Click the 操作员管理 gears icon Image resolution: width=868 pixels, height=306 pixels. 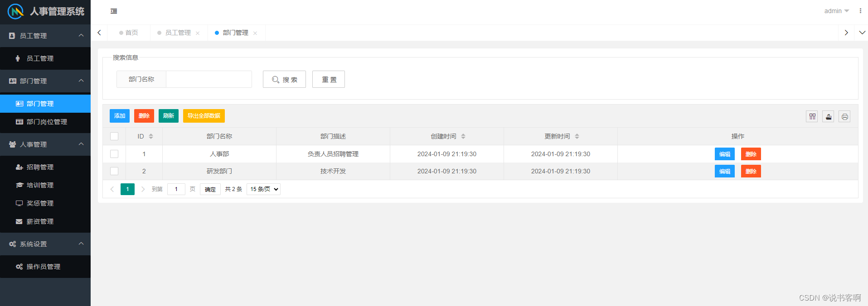point(19,267)
